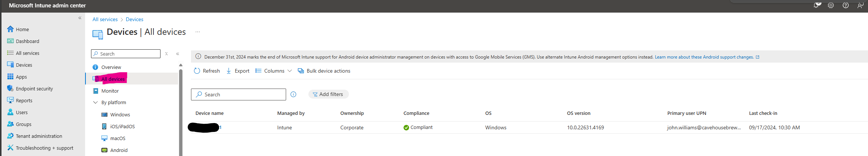Click the Groups icon in sidebar
This screenshot has height=156, width=868.
click(x=10, y=124)
